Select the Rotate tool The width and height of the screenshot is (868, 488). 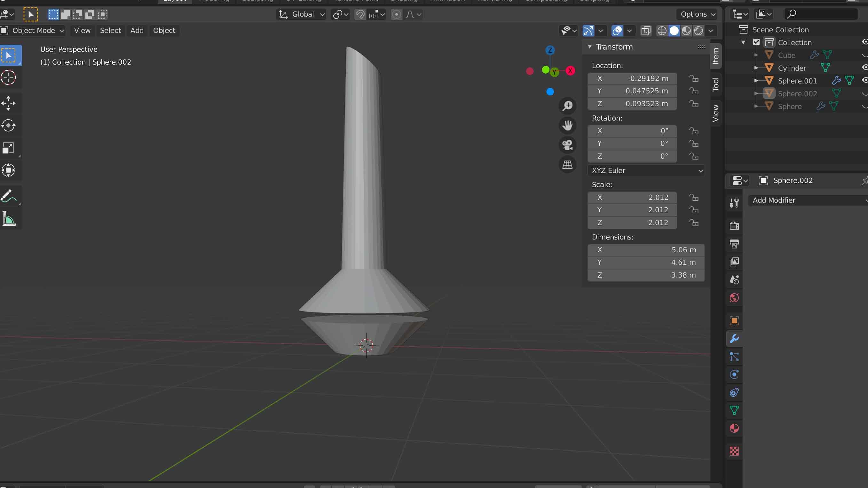[x=8, y=126]
